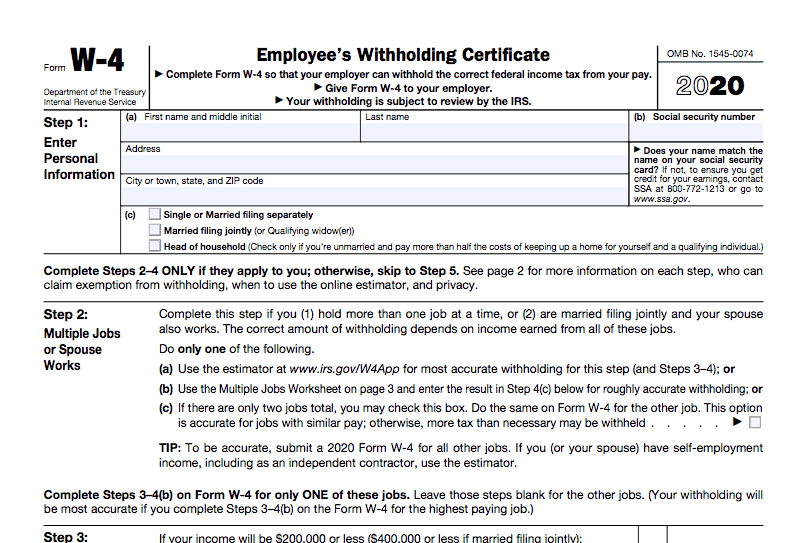Viewport: 808px width, 543px height.
Task: Click the Step 2: heading
Action: coord(66,314)
